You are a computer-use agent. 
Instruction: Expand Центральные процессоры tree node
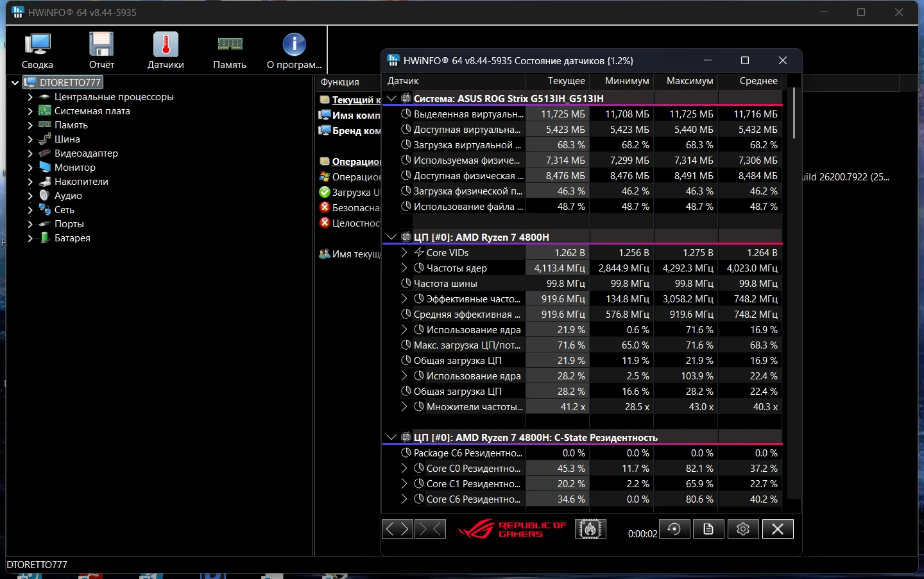(30, 97)
